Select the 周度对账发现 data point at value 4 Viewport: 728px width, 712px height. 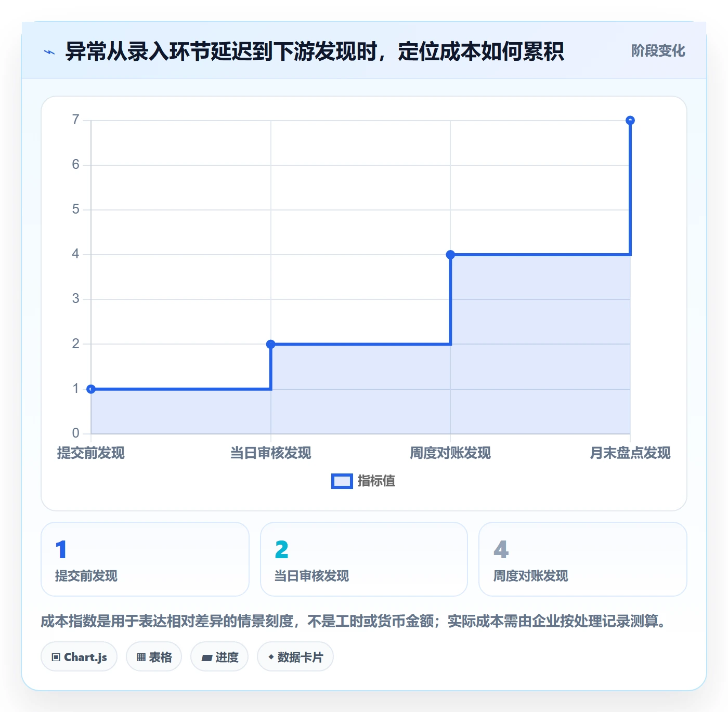450,255
